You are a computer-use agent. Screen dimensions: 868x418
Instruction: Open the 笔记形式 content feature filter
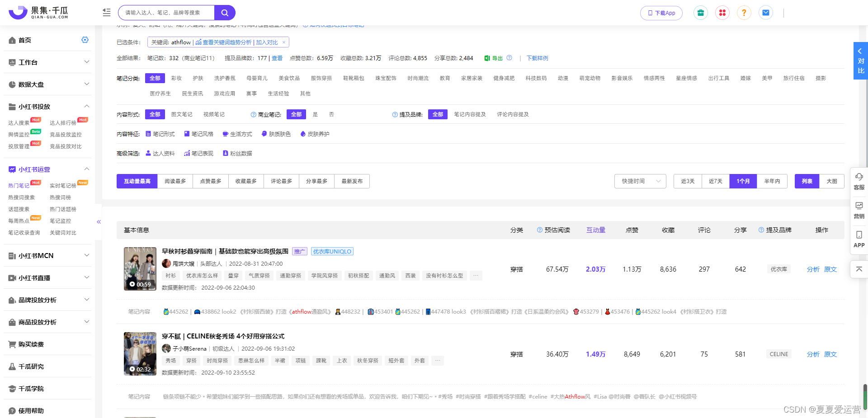(160, 134)
